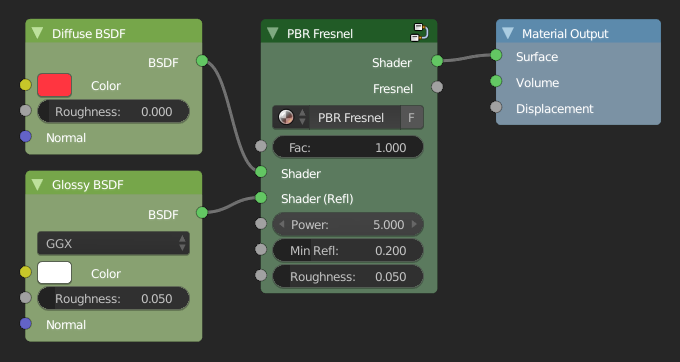Image resolution: width=680 pixels, height=362 pixels.
Task: Click the Glossy BSDF output socket
Action: [x=202, y=212]
